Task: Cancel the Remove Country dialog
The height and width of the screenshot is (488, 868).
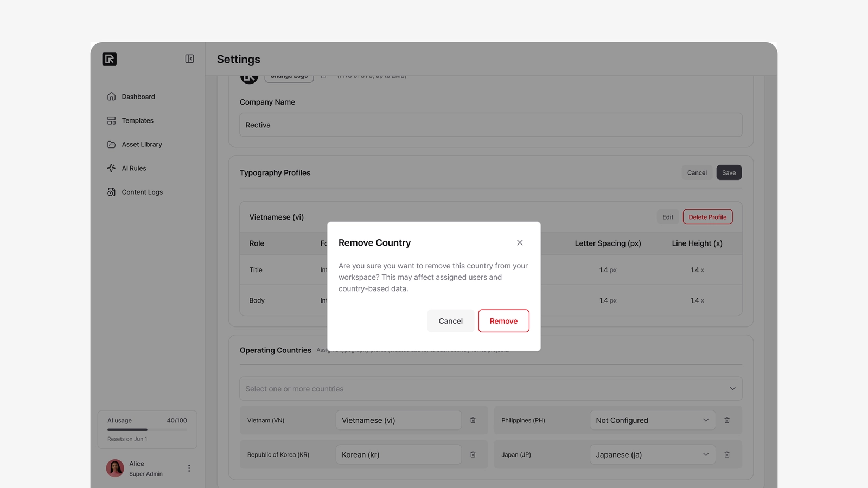Action: [x=451, y=321]
